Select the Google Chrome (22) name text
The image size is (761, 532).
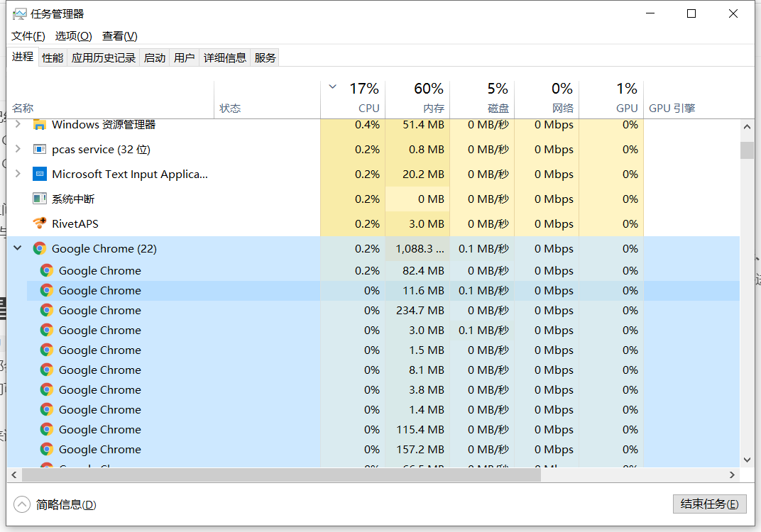[104, 249]
